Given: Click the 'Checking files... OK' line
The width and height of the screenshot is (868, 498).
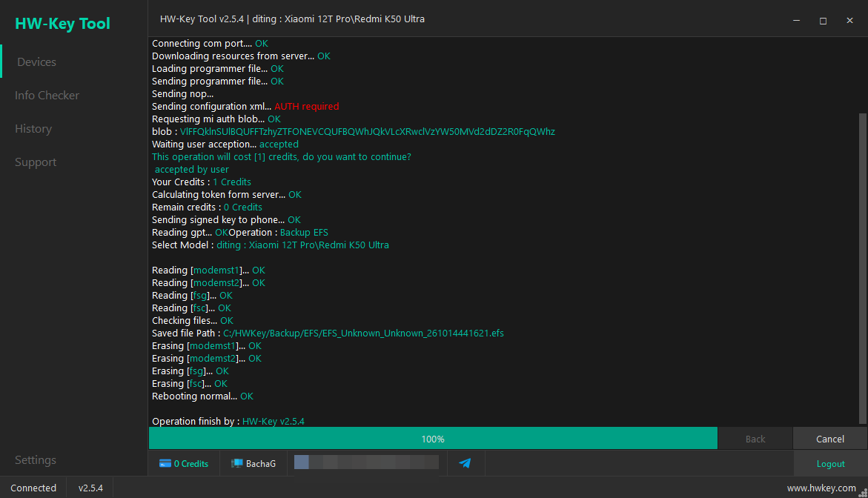Looking at the screenshot, I should [x=193, y=320].
